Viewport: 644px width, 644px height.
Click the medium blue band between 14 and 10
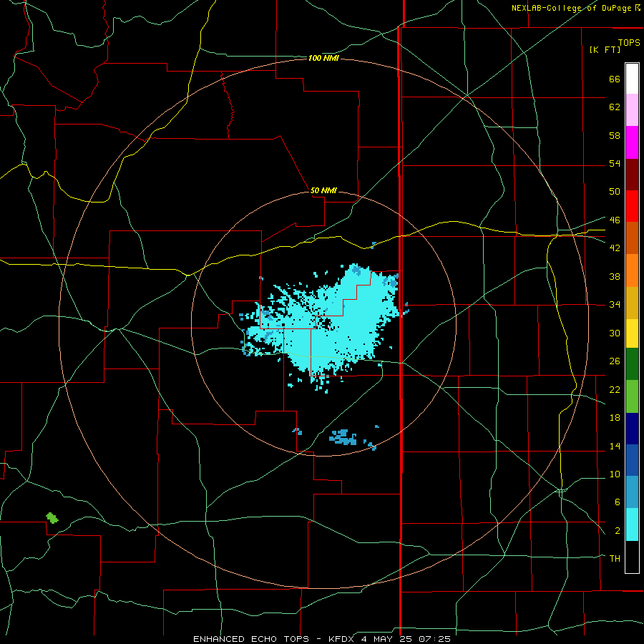(x=632, y=460)
